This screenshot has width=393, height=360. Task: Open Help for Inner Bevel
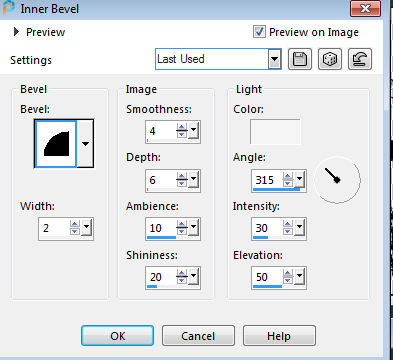[x=279, y=336]
